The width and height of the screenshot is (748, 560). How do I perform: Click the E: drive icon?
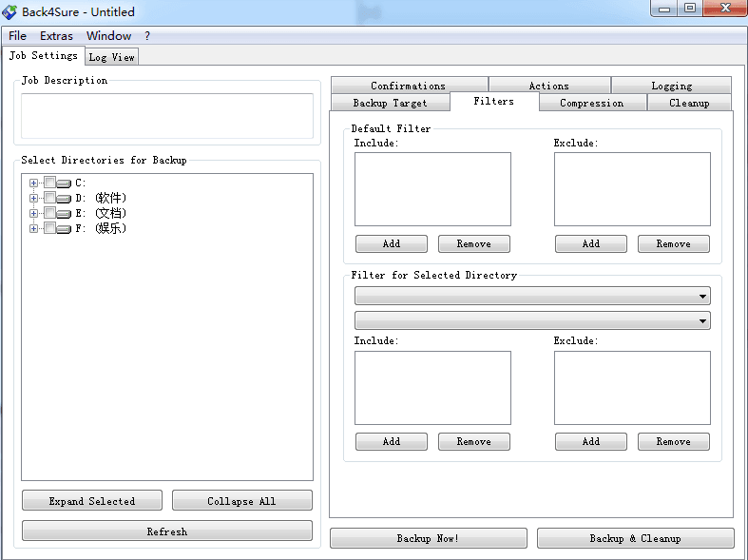64,214
